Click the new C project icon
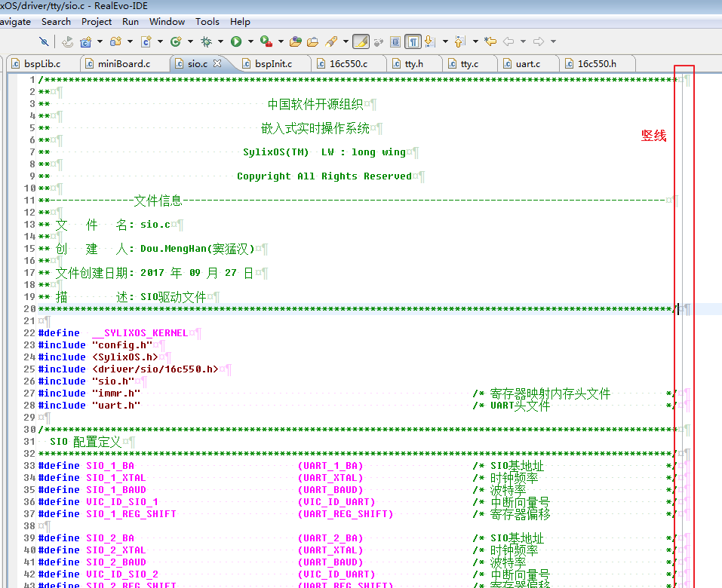This screenshot has height=588, width=722. tap(86, 42)
